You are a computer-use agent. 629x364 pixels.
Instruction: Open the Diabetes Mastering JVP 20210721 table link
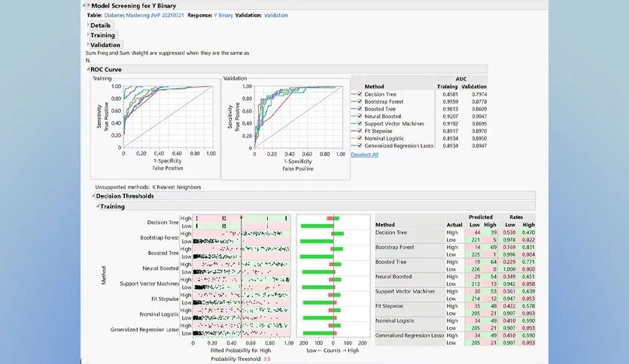pos(144,15)
